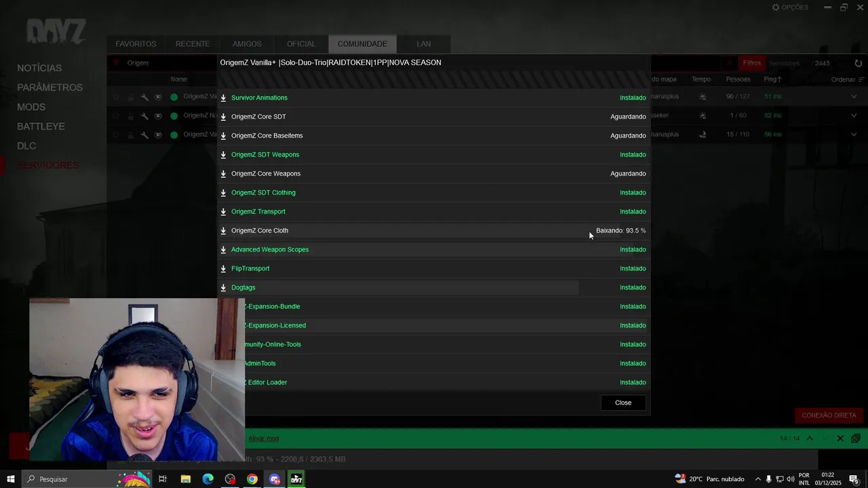Click download icon beside OrigemZ Core SDT
The height and width of the screenshot is (488, 868).
tap(223, 117)
